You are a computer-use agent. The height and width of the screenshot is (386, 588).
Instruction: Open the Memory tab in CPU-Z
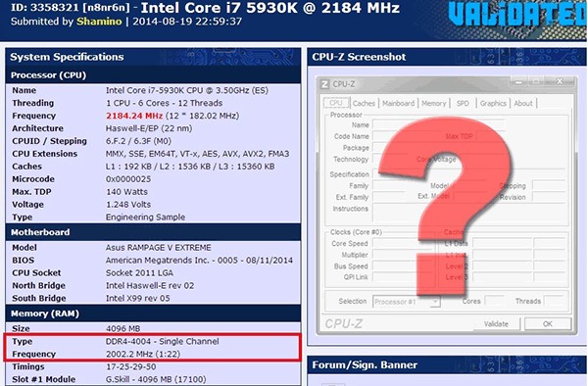click(x=434, y=104)
